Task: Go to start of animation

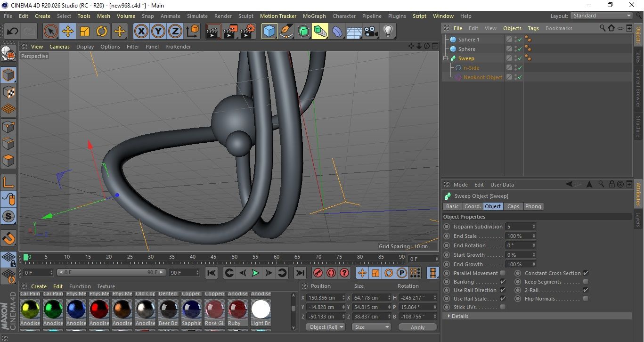Action: (212, 273)
